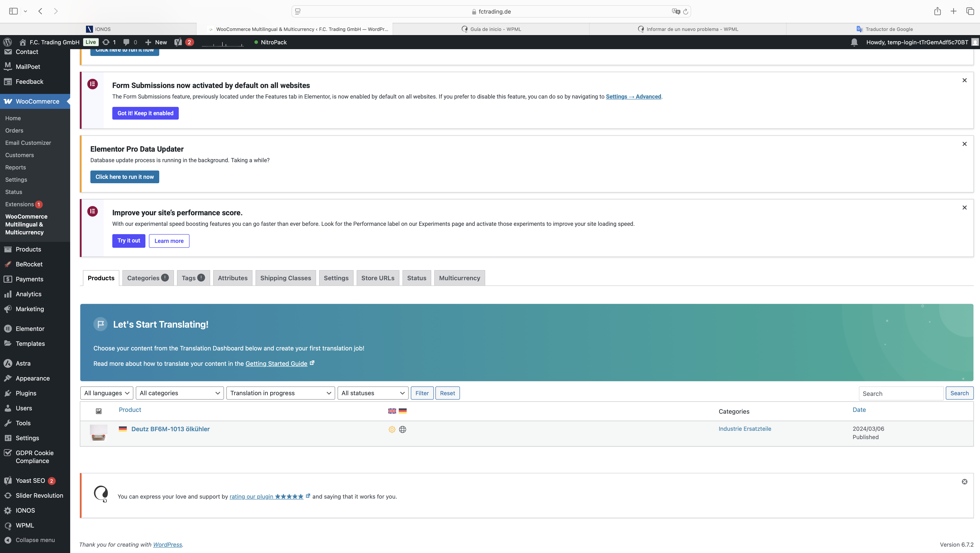Viewport: 980px width, 553px height.
Task: Click the Reset button
Action: click(447, 393)
